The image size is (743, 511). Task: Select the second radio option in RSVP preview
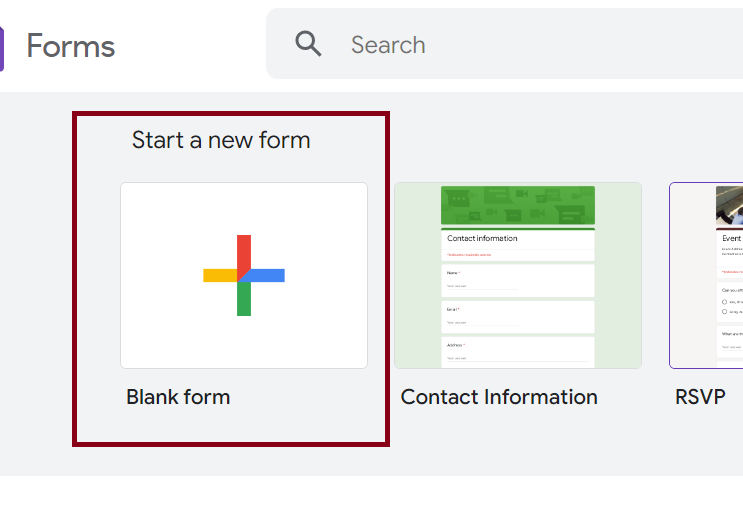point(724,313)
